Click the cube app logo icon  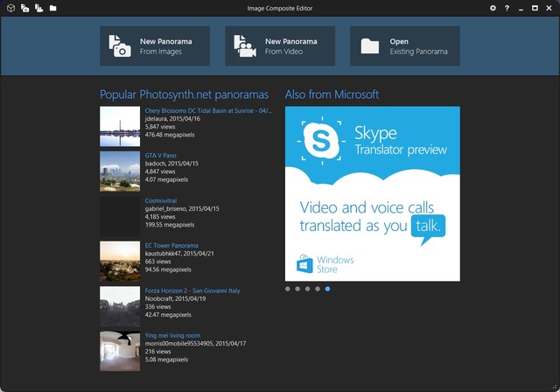coord(10,8)
